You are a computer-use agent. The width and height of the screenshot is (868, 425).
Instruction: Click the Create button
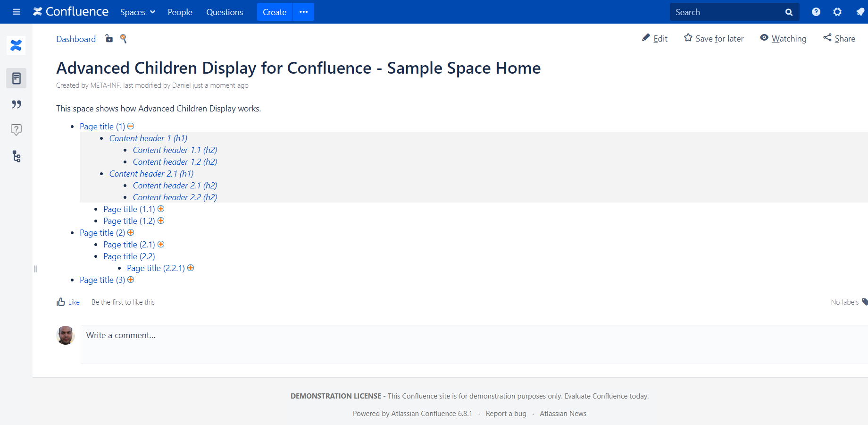coord(274,12)
